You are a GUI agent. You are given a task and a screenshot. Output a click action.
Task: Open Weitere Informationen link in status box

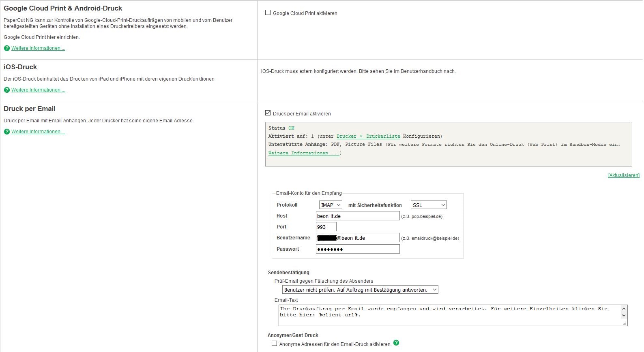304,153
